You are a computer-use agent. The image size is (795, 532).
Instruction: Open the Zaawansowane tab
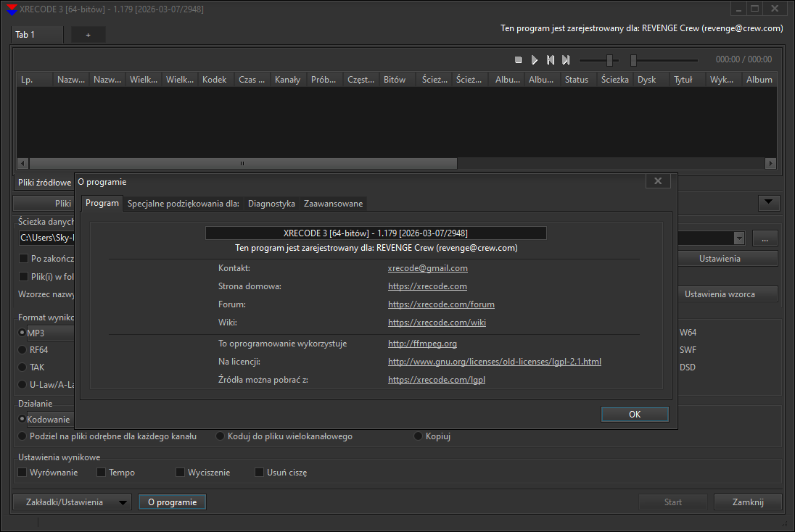click(x=333, y=204)
